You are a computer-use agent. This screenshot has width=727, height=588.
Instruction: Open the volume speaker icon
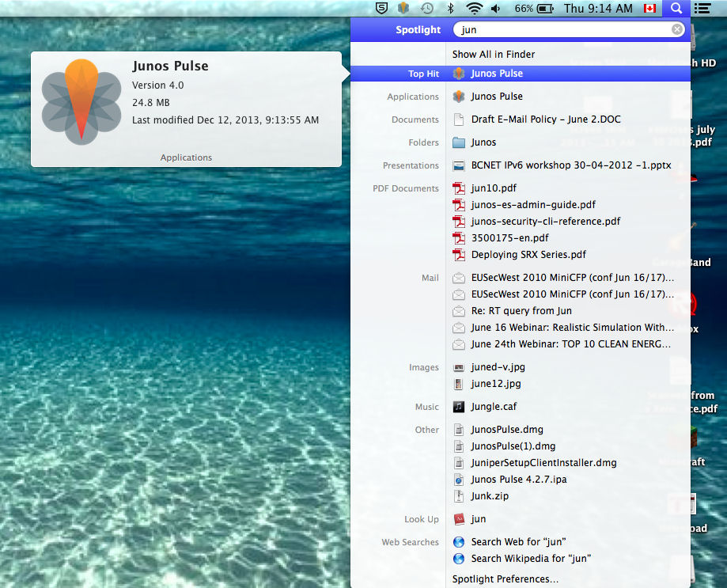496,9
